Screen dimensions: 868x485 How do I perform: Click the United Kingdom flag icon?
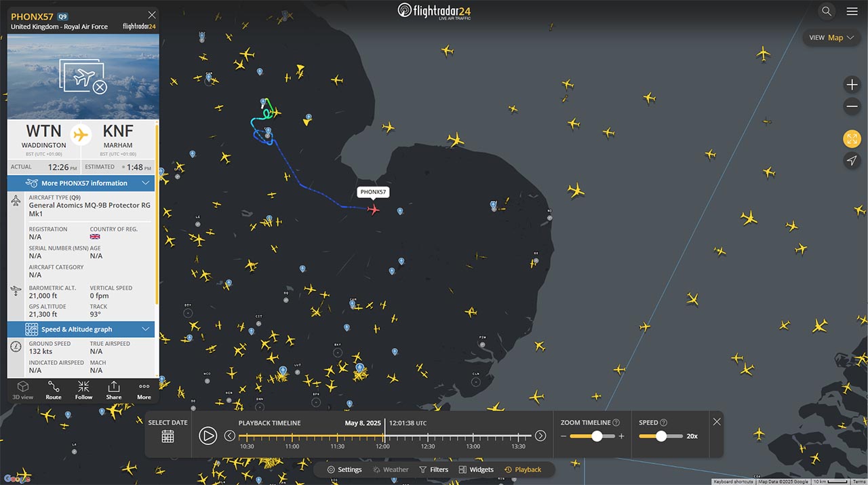(x=95, y=237)
